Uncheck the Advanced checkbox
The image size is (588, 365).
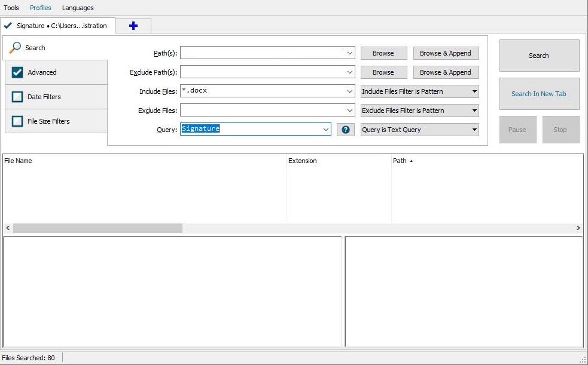pos(17,72)
